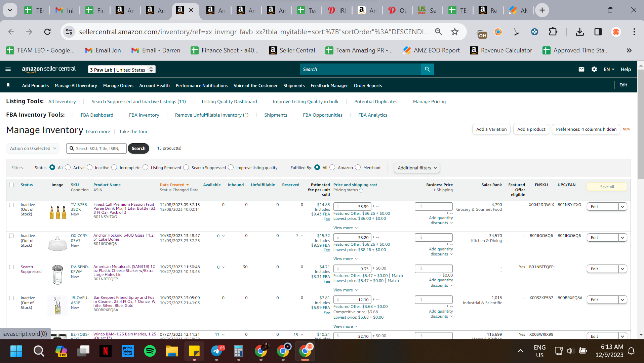644x363 pixels.
Task: Show all bookmarks overflow chevron
Action: click(x=629, y=50)
